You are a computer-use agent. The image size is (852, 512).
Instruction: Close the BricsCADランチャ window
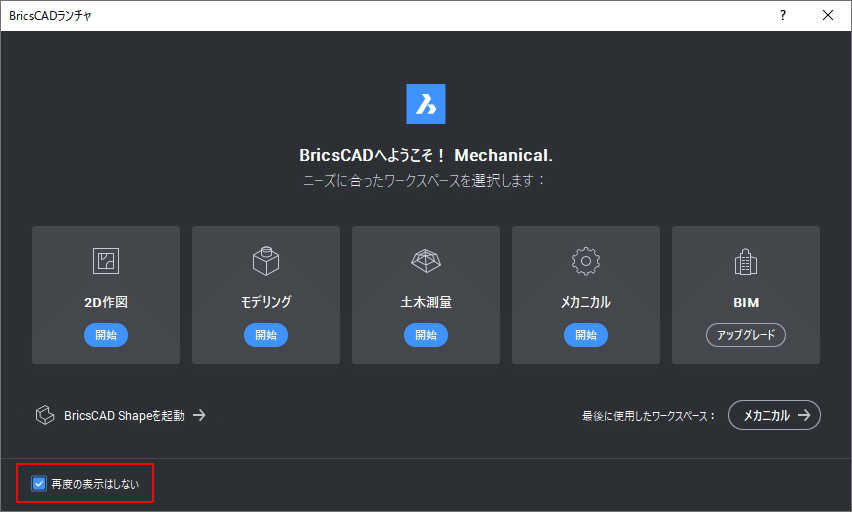[x=828, y=15]
